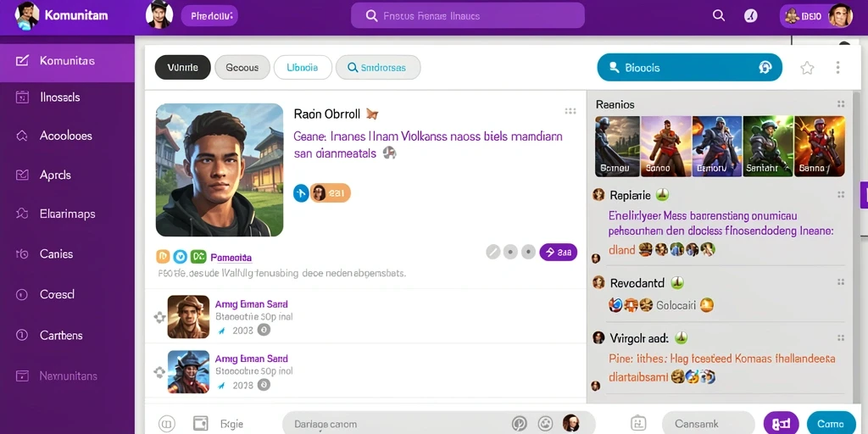
Task: Click the emoji face icon in message bar
Action: 545,424
